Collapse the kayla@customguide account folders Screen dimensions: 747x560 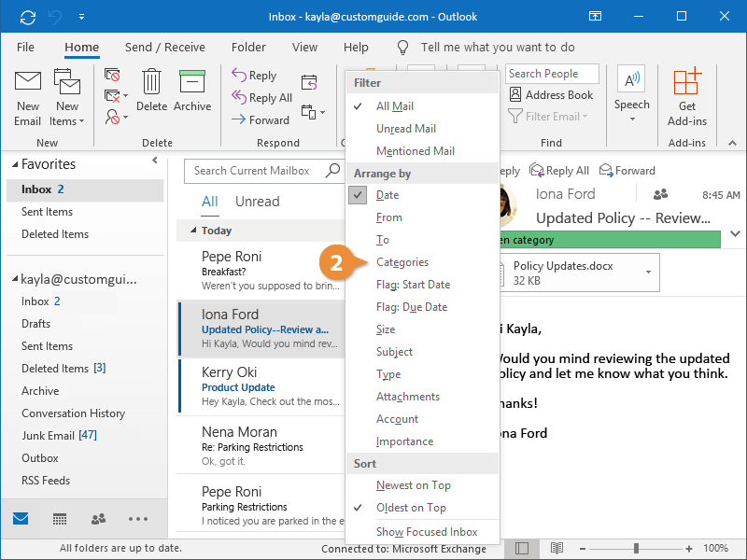coord(15,279)
